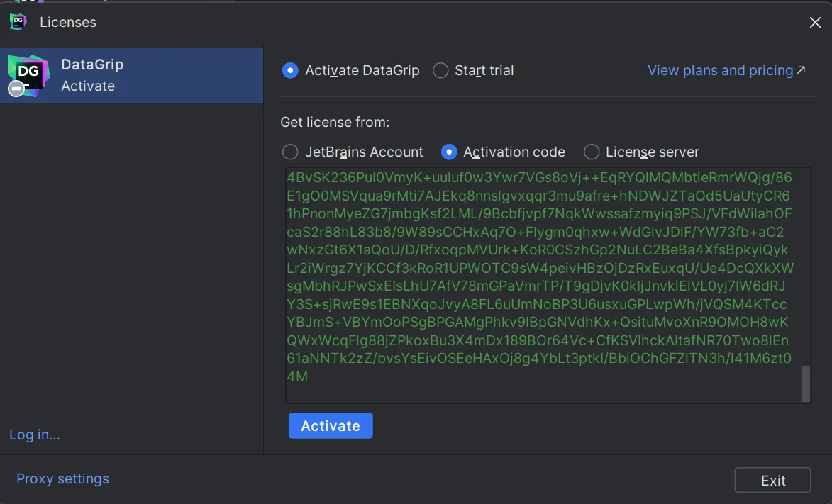Close the Licenses dialog window
The width and height of the screenshot is (832, 504).
tap(815, 22)
